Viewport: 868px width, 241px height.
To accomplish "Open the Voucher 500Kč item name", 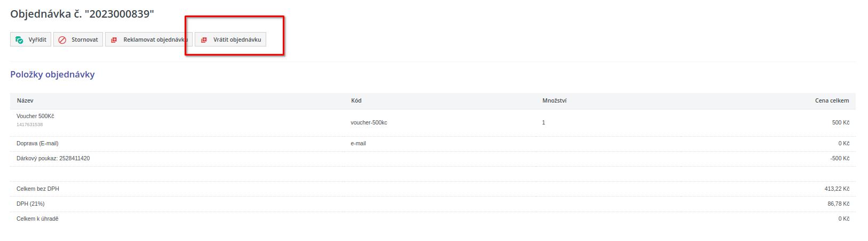I will (35, 116).
